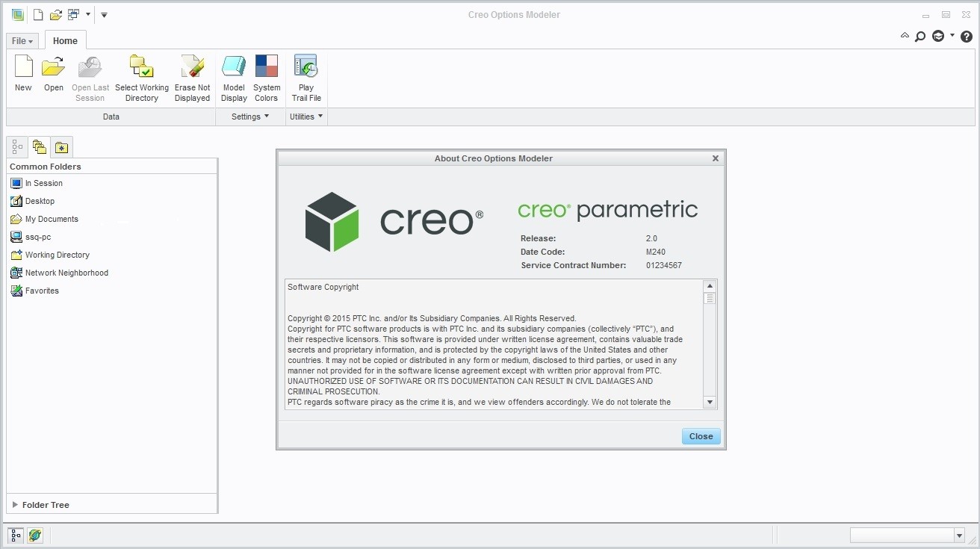
Task: Expand the Windows quick access dropdown arrow
Action: 88,14
